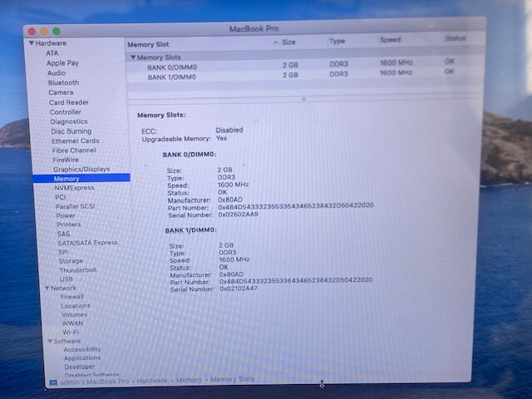This screenshot has width=532, height=399.
Task: Select Ethernet Cards in the sidebar
Action: coord(76,140)
